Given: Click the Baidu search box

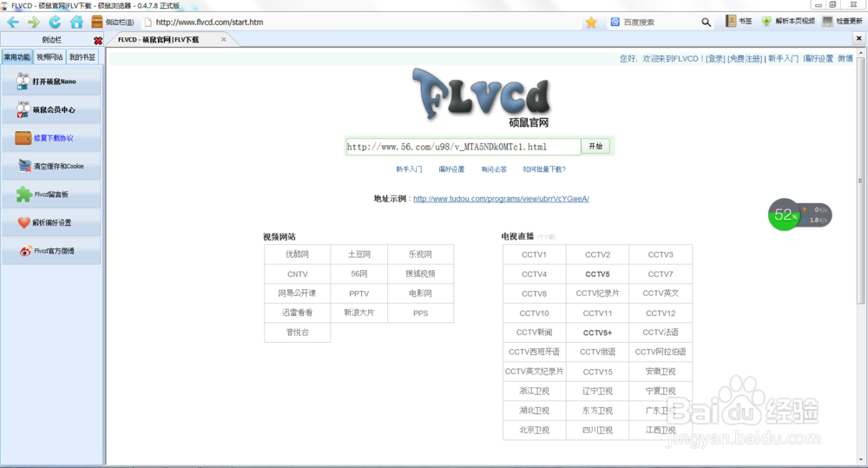Looking at the screenshot, I should point(654,23).
